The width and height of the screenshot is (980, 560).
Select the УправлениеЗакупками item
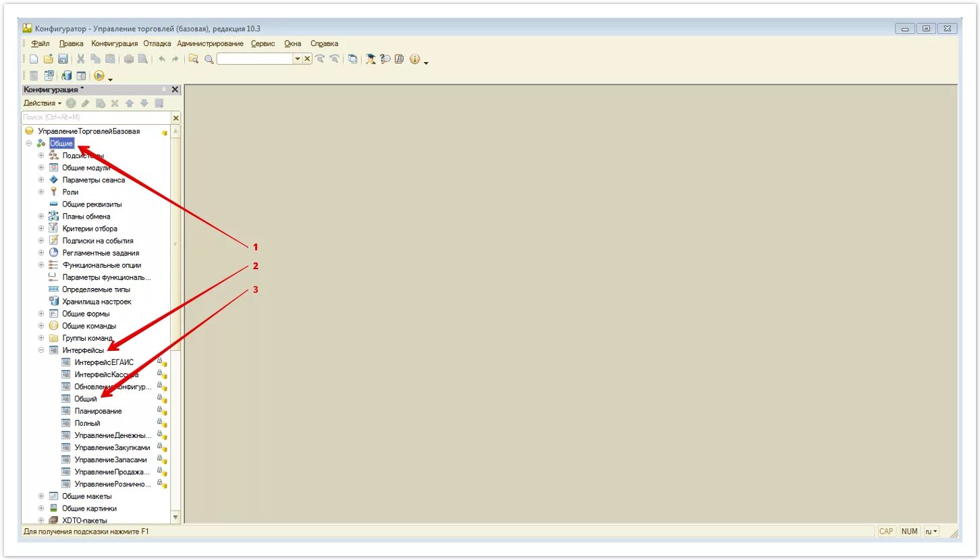tap(113, 447)
